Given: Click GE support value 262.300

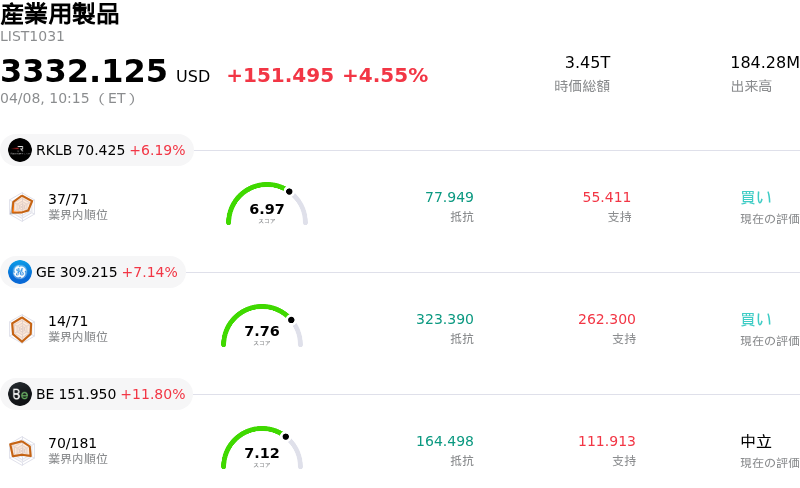Looking at the screenshot, I should [x=606, y=319].
